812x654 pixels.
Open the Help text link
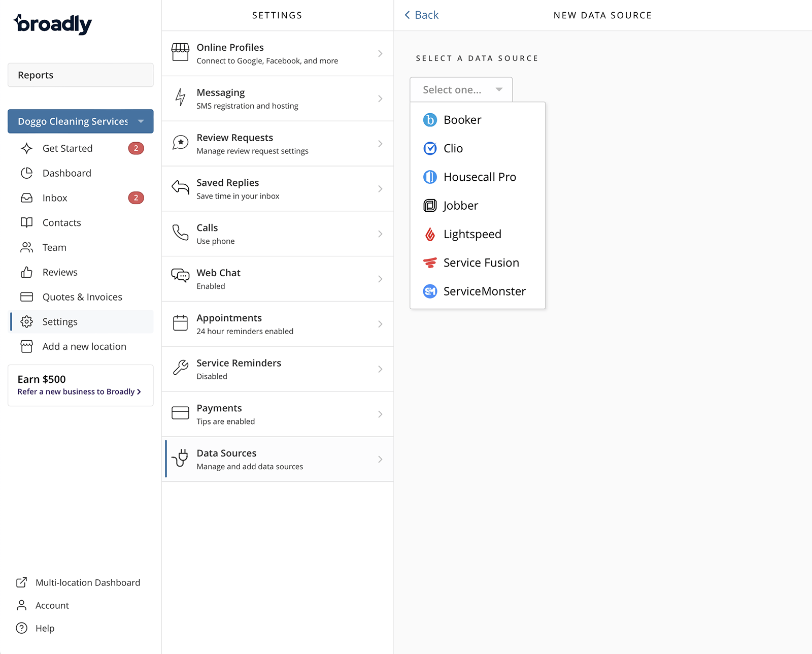coord(45,628)
